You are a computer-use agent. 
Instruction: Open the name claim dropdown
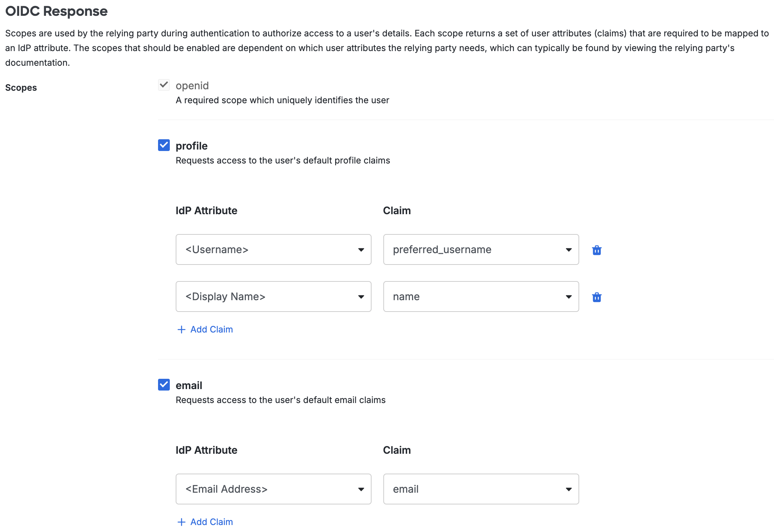pyautogui.click(x=481, y=296)
